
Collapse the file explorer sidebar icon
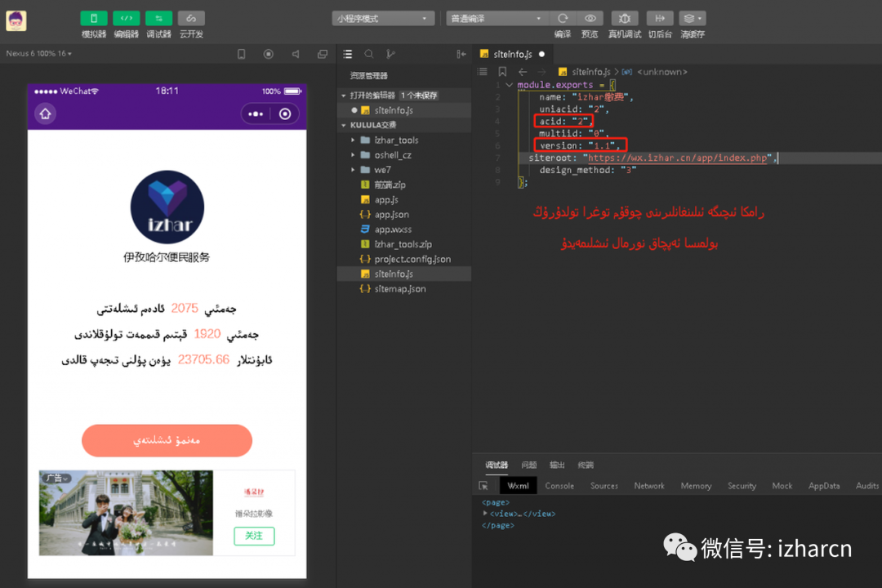tap(461, 54)
